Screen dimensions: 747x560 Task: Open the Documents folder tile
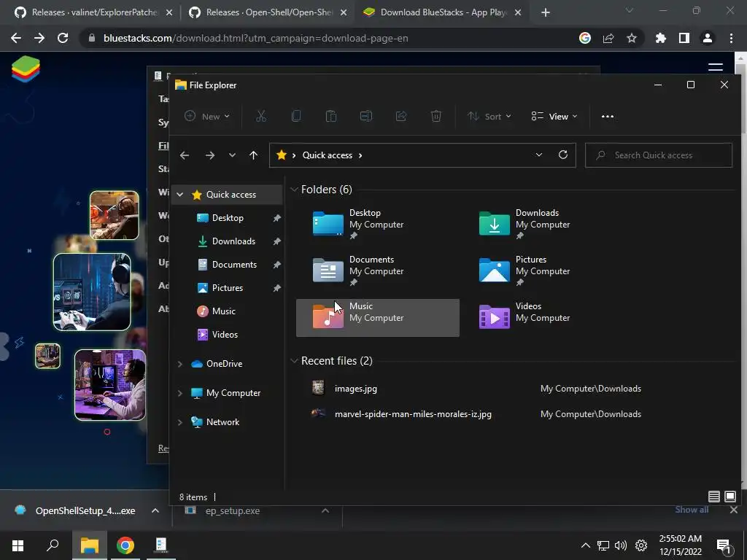377,271
